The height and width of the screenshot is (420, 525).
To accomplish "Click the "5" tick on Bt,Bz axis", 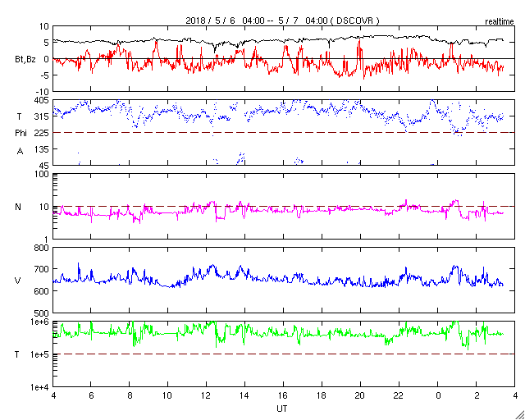I will click(47, 43).
